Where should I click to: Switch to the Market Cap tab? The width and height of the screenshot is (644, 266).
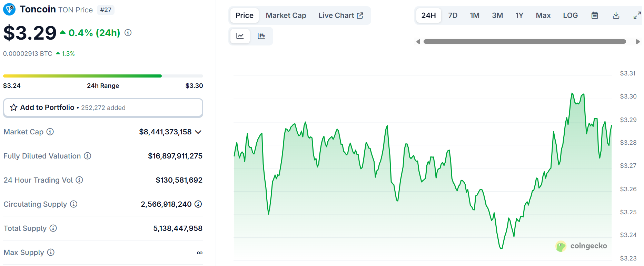coord(286,16)
